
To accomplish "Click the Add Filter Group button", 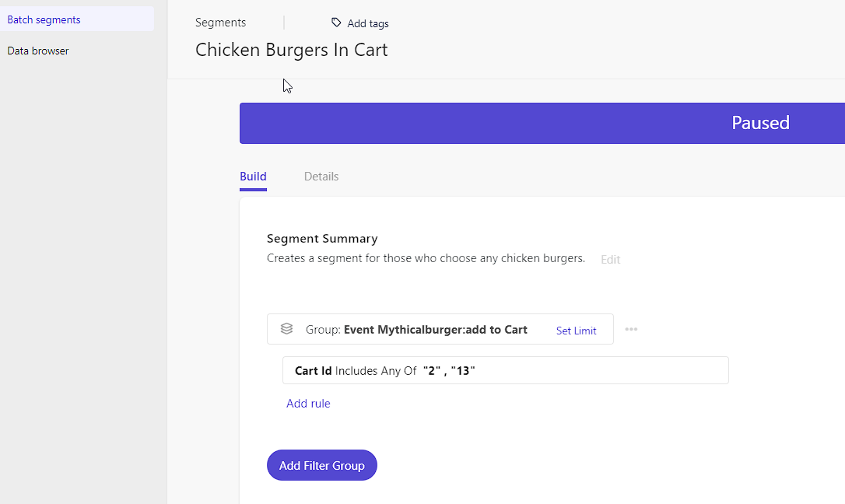I will pos(321,465).
